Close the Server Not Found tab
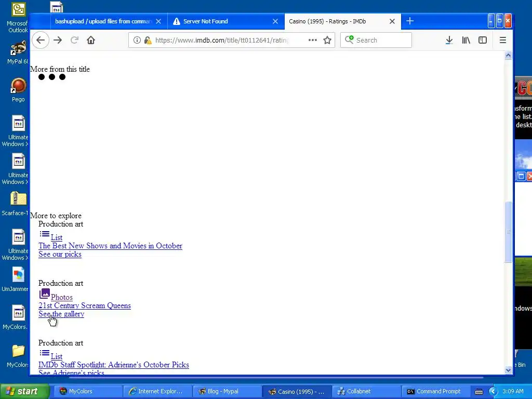This screenshot has height=399, width=532. (x=275, y=21)
